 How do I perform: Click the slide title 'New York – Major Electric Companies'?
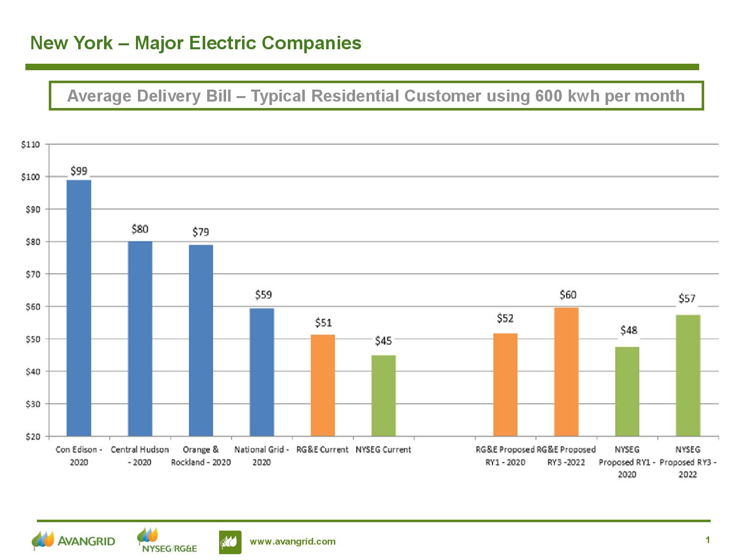click(x=196, y=43)
